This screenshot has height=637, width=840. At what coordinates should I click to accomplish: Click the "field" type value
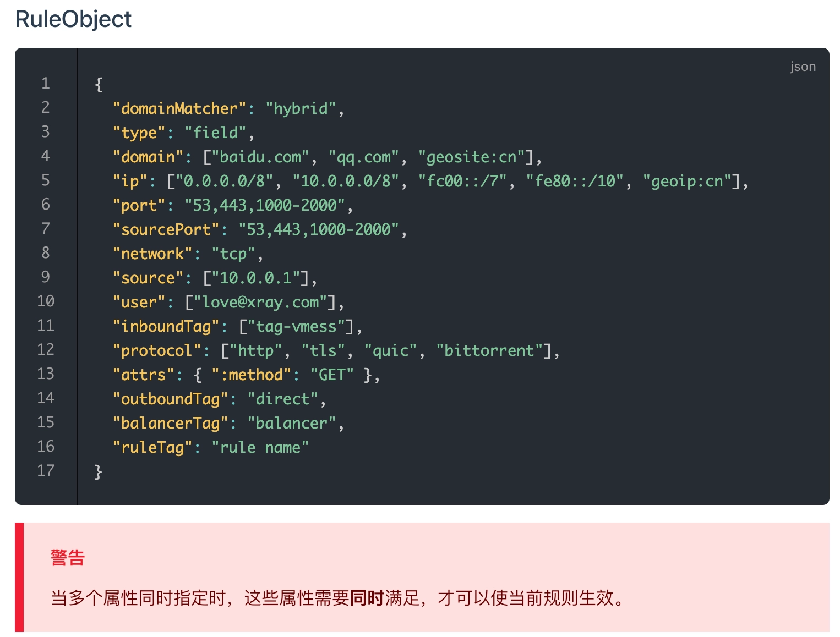point(215,133)
